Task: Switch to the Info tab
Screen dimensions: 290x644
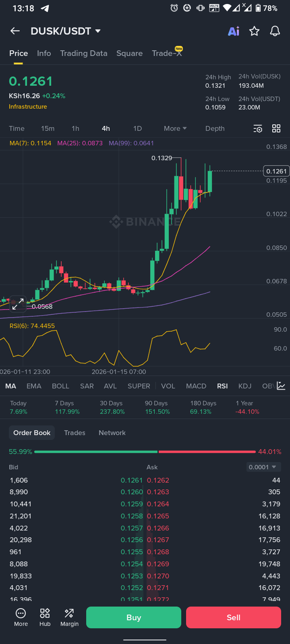Action: [x=44, y=53]
